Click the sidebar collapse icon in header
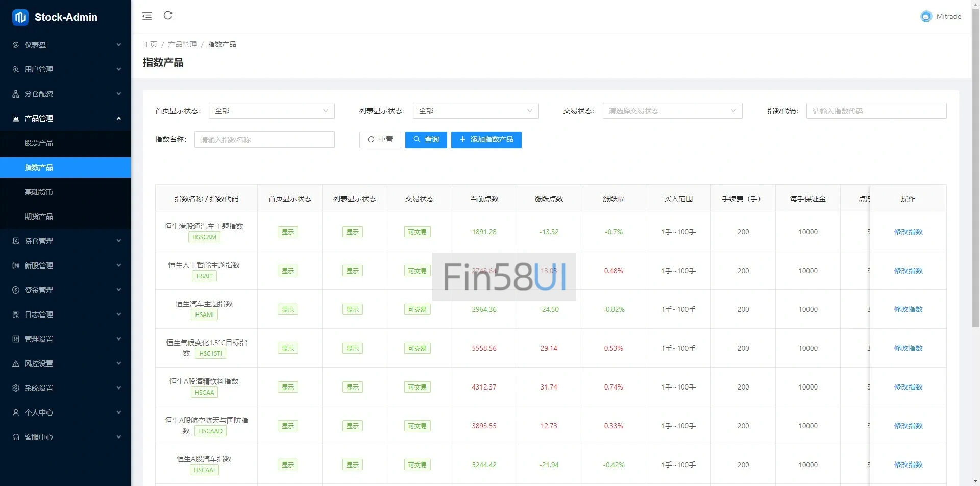 (147, 16)
